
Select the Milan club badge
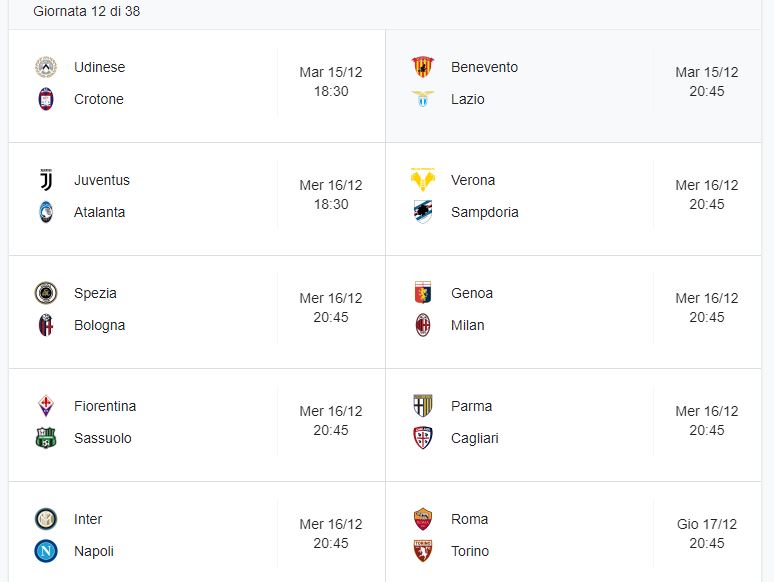(423, 325)
